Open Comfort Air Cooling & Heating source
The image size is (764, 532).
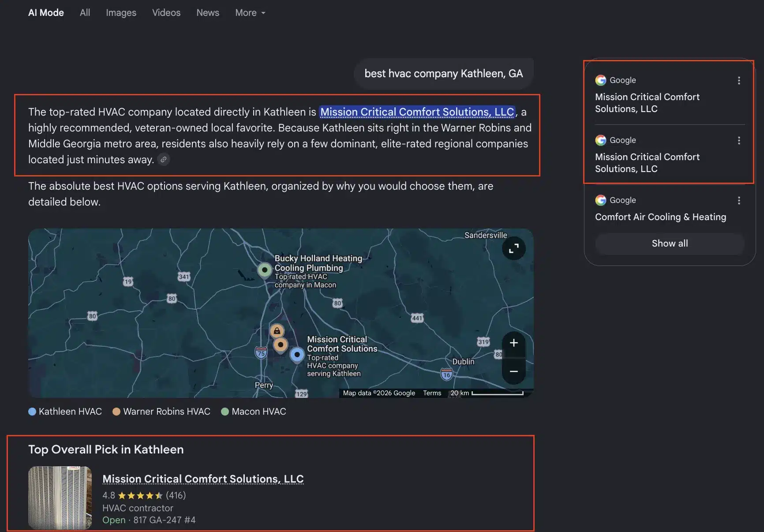click(x=660, y=217)
